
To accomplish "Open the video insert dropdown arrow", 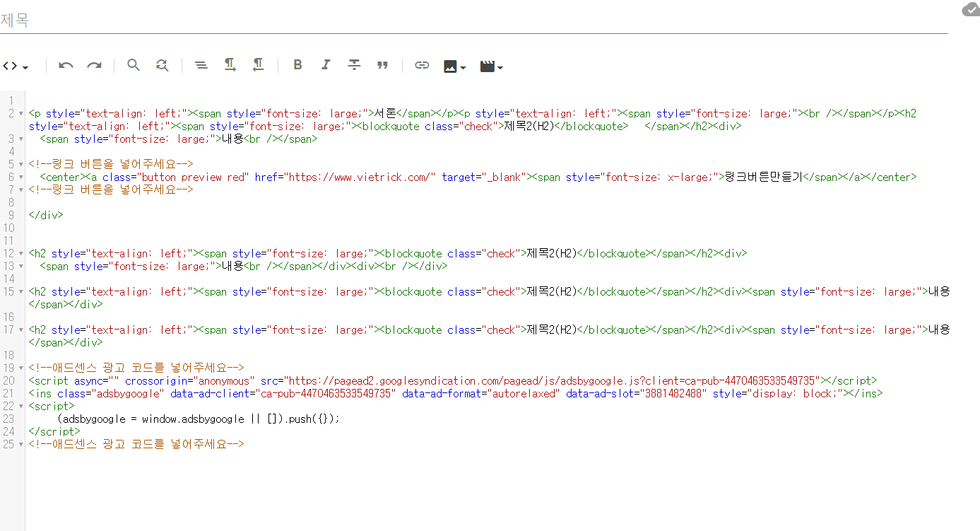I will click(501, 66).
